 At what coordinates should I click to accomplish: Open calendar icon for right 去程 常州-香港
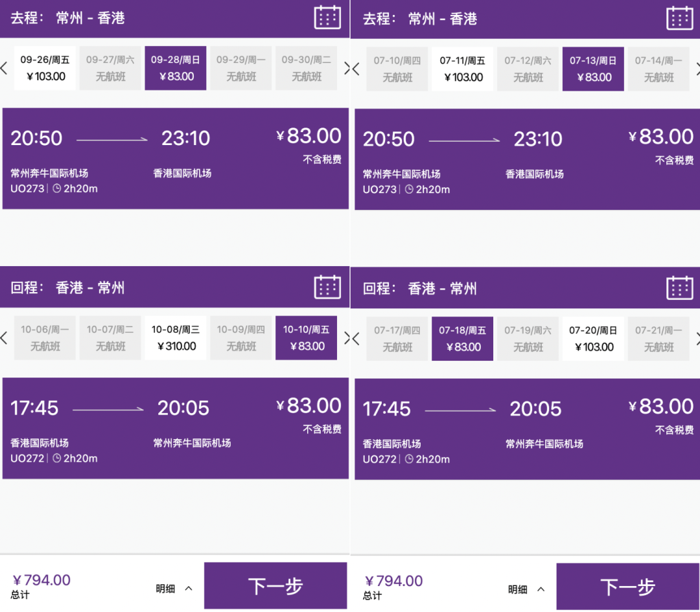(x=679, y=18)
